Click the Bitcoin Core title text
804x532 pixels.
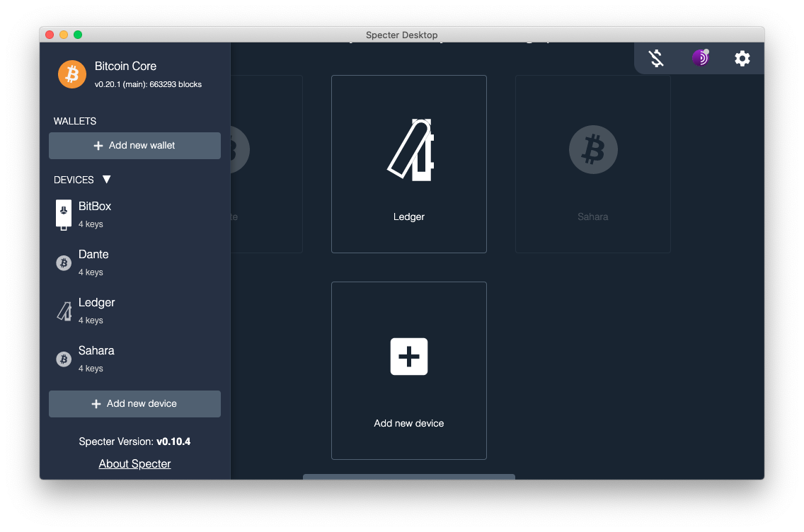(126, 66)
